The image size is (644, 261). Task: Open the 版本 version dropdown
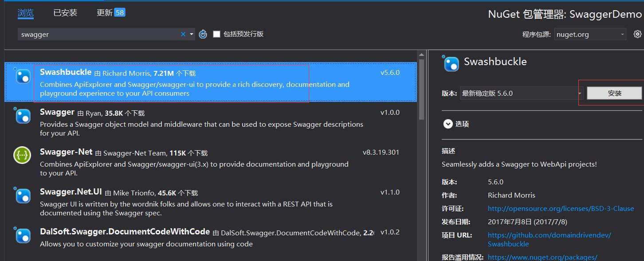521,93
